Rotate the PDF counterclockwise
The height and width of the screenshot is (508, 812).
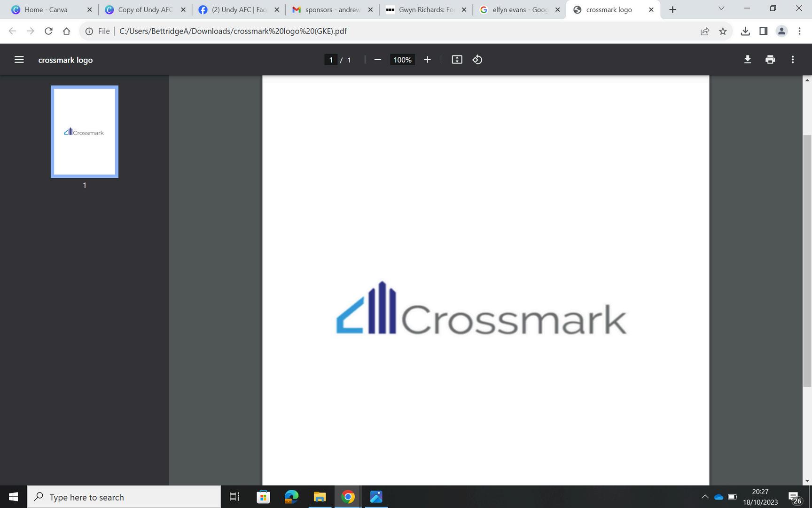click(477, 60)
